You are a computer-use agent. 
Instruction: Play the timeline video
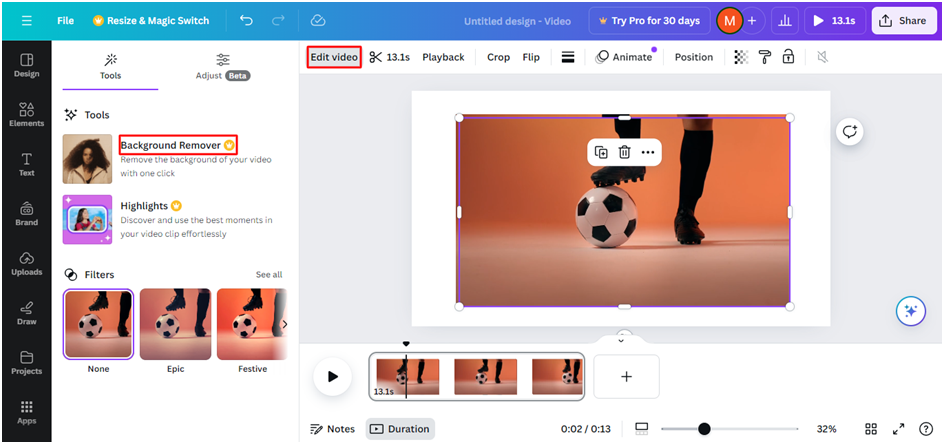332,377
